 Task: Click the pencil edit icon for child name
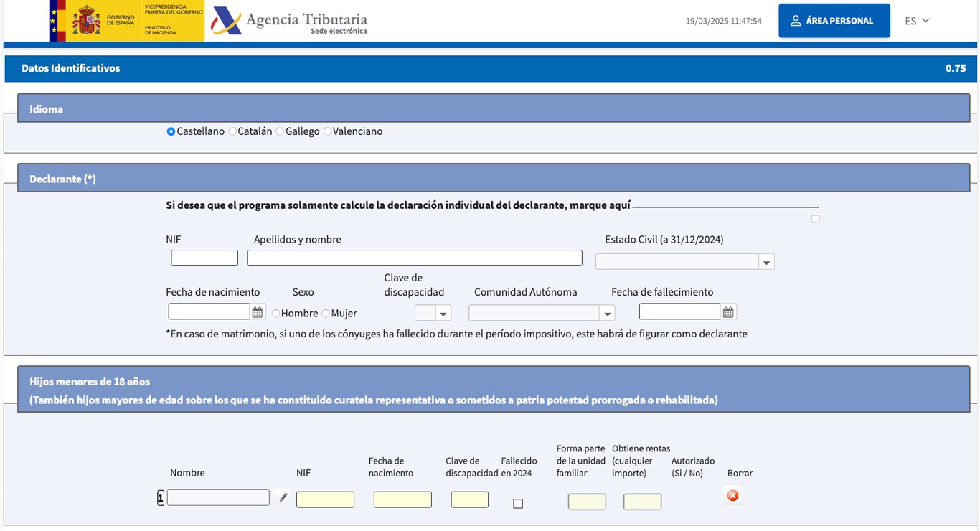point(283,497)
